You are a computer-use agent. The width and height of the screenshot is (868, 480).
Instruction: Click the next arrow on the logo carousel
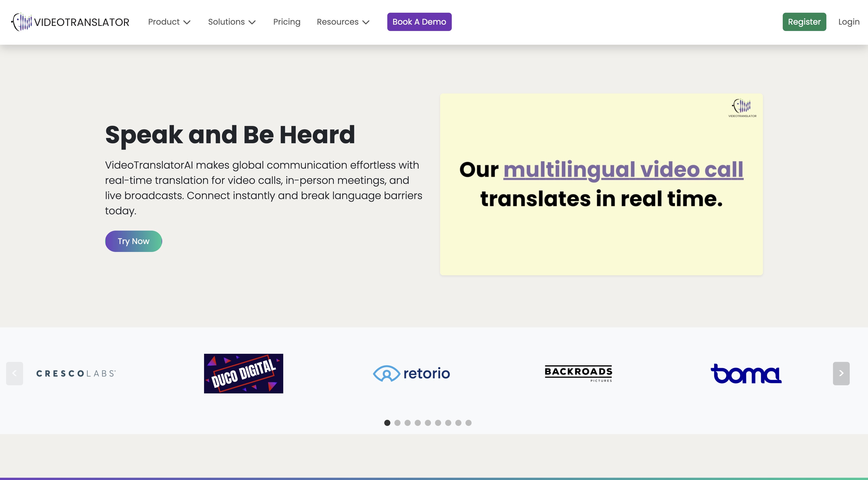(x=841, y=373)
